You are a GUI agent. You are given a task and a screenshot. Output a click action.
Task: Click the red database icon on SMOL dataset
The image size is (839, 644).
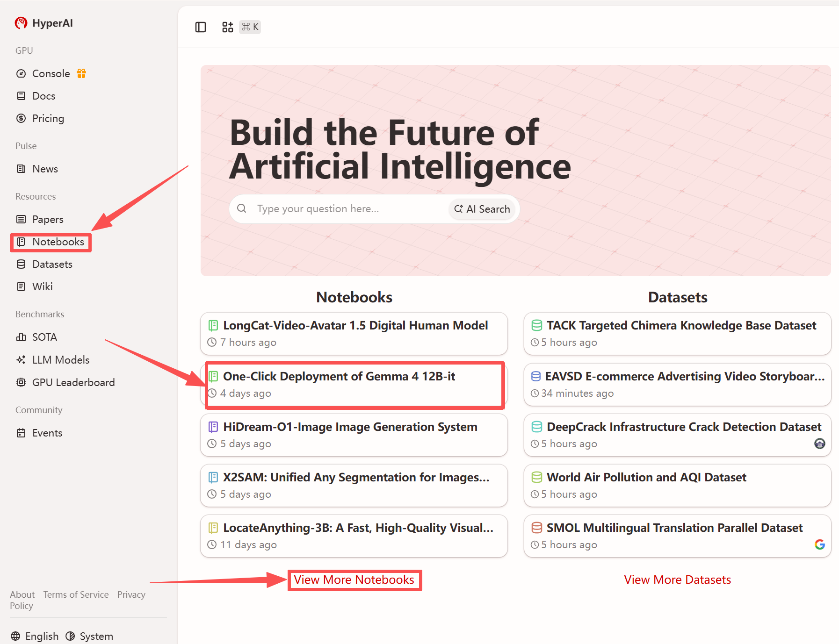point(537,528)
